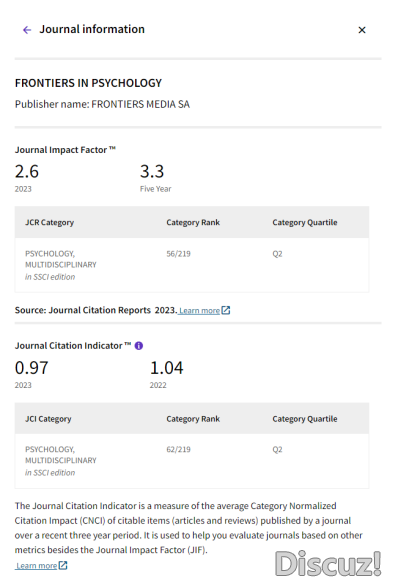Click the Journal Impact Factor heading
The height and width of the screenshot is (588, 398).
pos(65,150)
